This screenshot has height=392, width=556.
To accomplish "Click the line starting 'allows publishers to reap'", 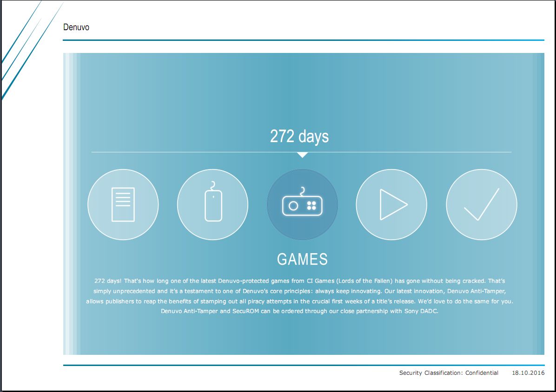I will 300,301.
